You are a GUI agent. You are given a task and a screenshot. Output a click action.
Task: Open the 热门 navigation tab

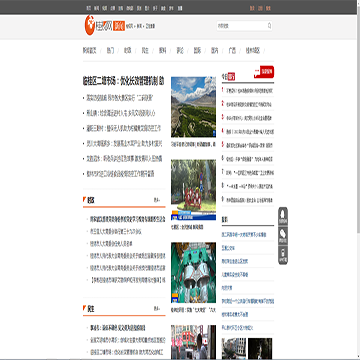pos(110,51)
